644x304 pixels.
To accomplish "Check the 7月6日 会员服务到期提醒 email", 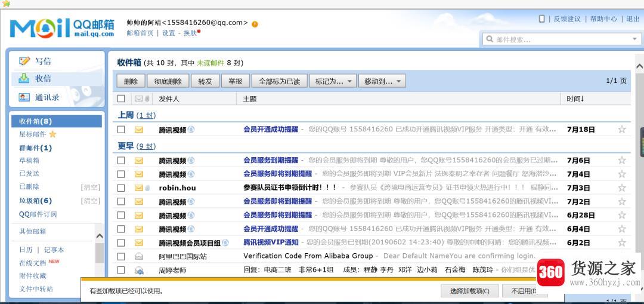I will [120, 161].
